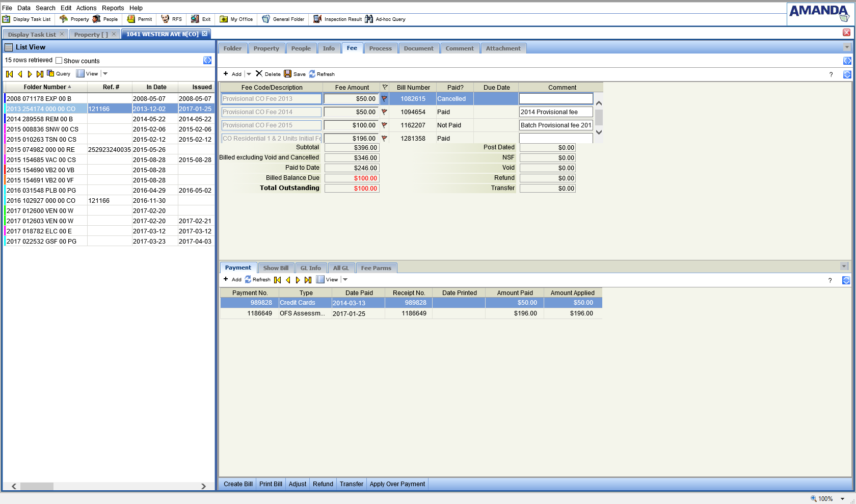Click comment field for Provisional CO Fee 2013
The width and height of the screenshot is (856, 504).
pos(555,99)
